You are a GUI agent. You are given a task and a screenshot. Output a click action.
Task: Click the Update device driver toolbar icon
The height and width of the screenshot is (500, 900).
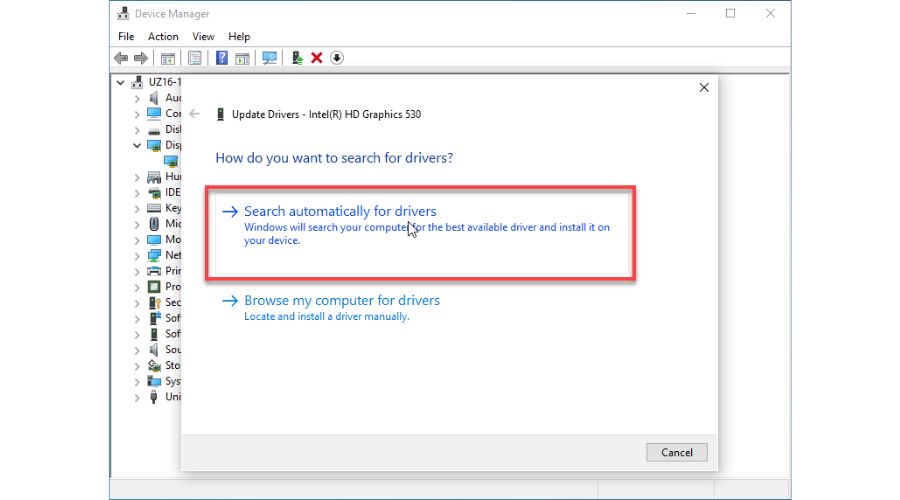click(297, 58)
